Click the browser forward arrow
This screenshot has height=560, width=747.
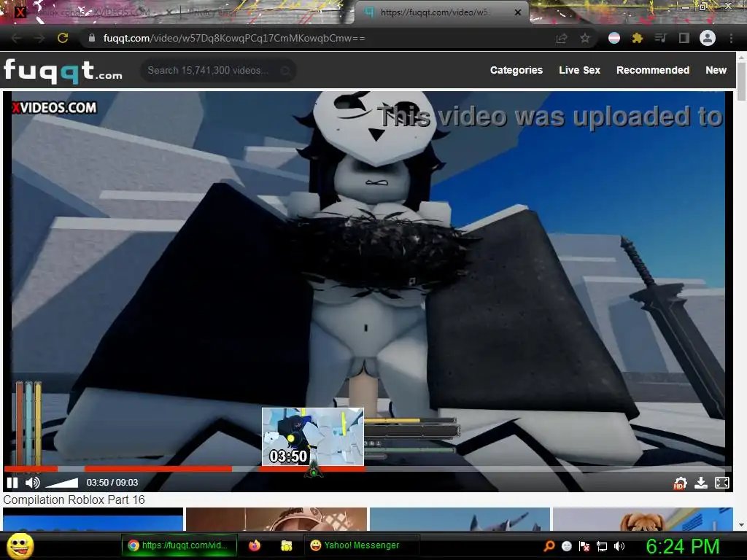(39, 39)
